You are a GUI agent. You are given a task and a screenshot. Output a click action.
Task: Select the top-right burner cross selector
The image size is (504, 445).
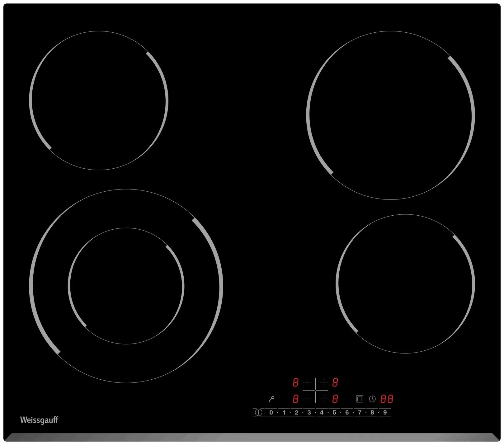point(324,382)
